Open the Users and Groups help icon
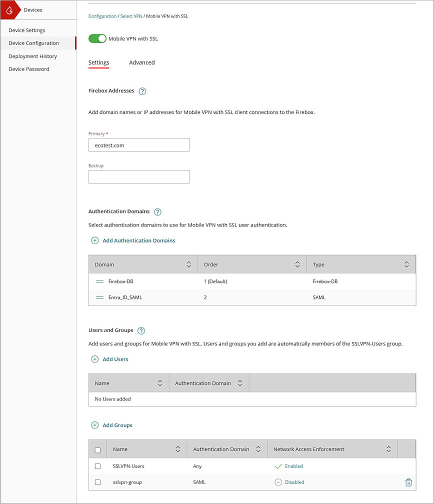Screen dimensions: 434x504 [140, 330]
